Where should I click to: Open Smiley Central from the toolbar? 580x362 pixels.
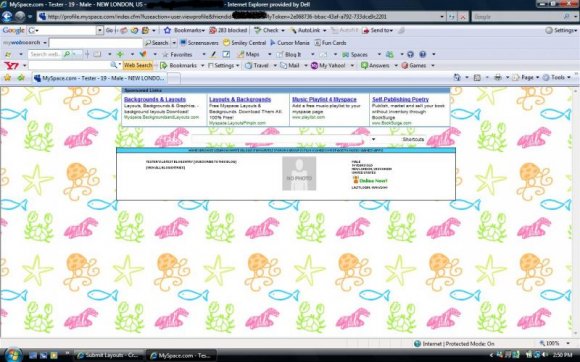244,43
